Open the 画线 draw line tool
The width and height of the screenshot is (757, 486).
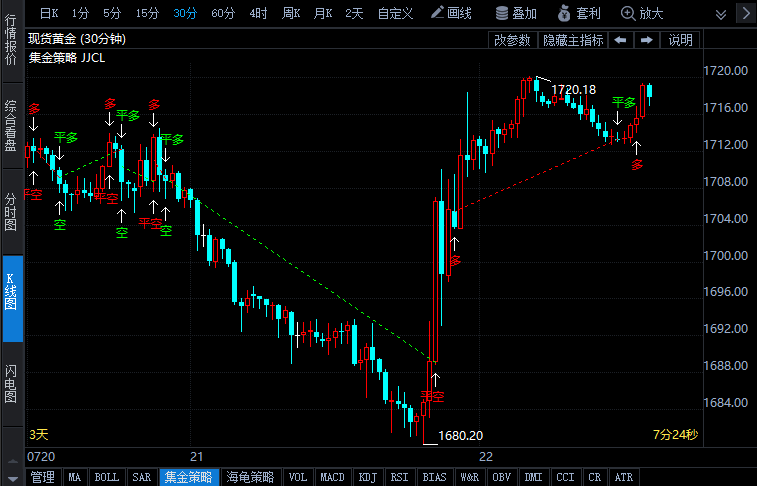[451, 13]
